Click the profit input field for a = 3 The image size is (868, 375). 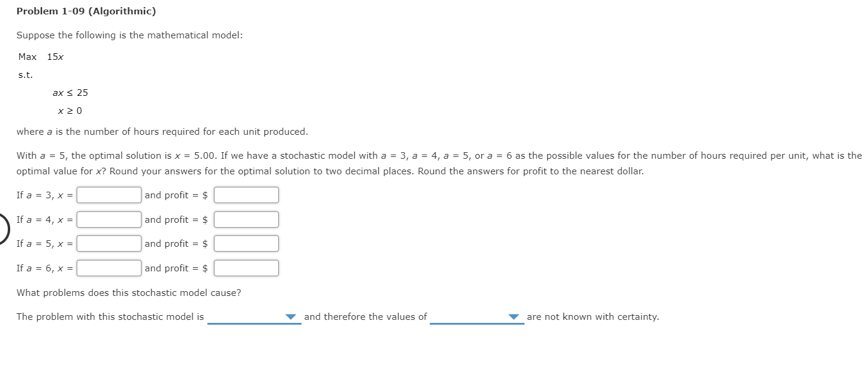click(246, 195)
